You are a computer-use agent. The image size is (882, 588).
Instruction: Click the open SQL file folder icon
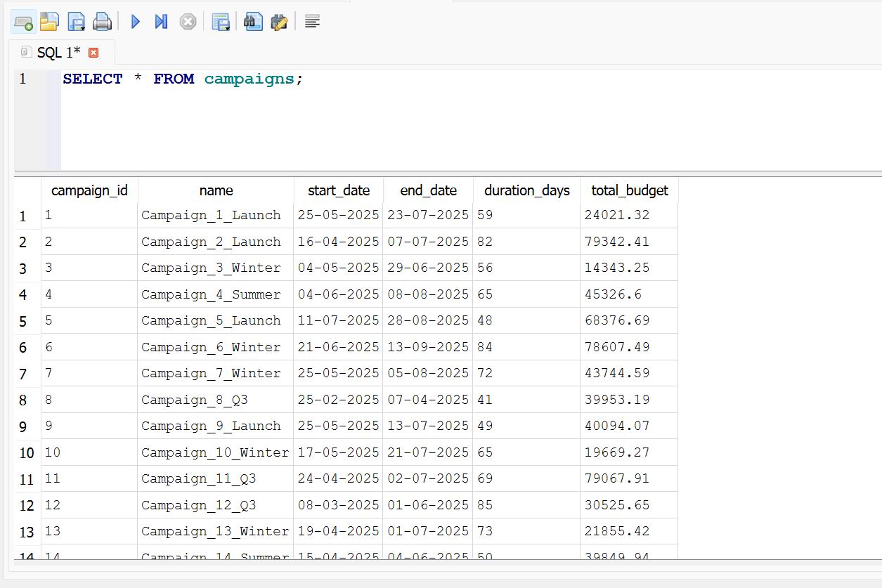48,22
